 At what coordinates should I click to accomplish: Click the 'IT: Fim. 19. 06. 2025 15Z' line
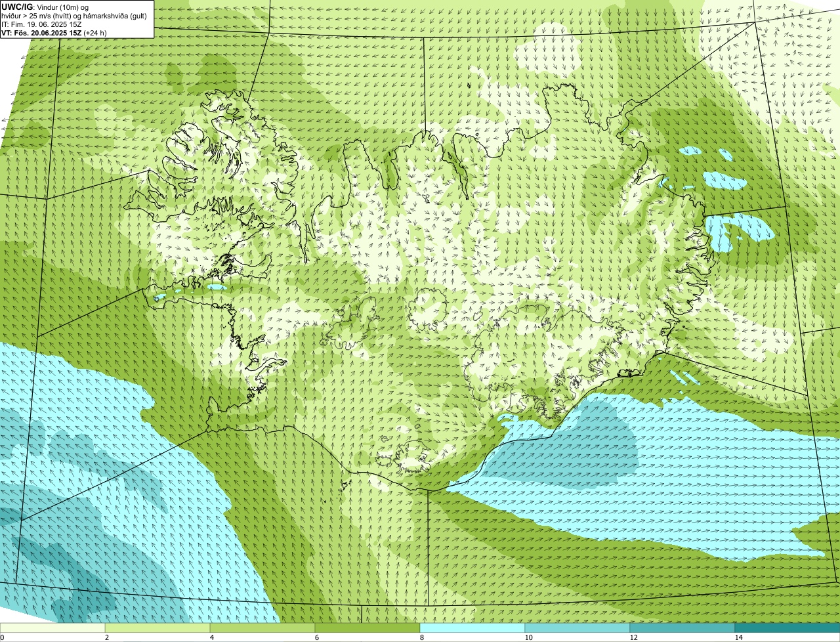tap(41, 24)
